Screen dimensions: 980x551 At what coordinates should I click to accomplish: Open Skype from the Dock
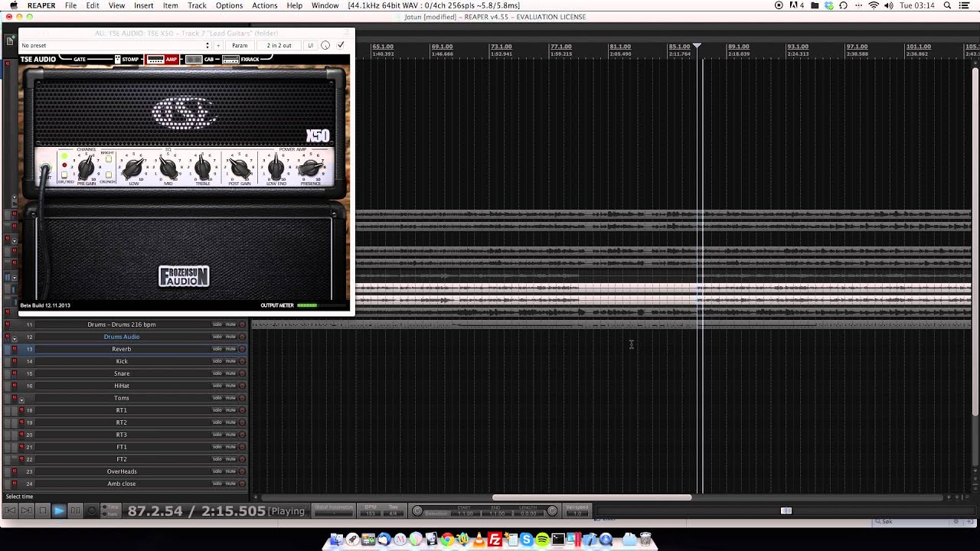pyautogui.click(x=527, y=540)
